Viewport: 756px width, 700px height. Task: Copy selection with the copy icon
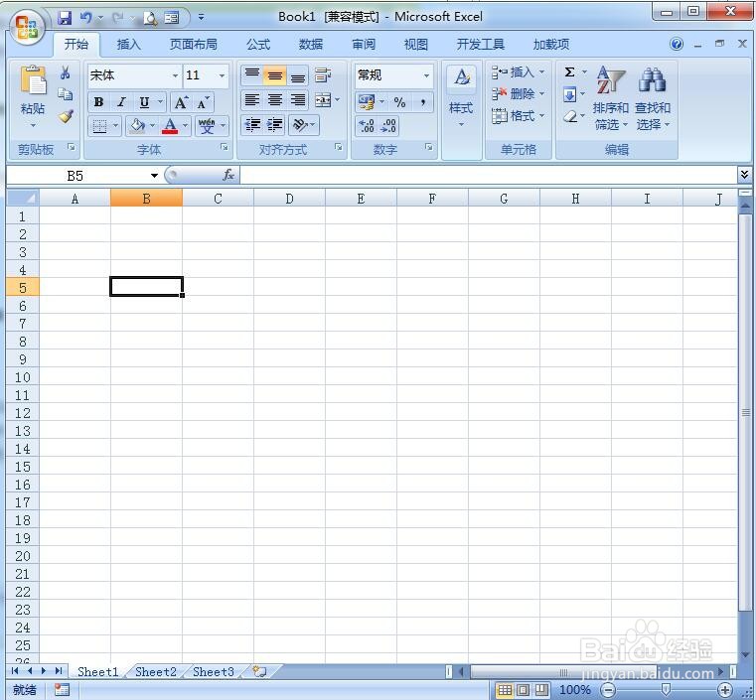tap(66, 94)
